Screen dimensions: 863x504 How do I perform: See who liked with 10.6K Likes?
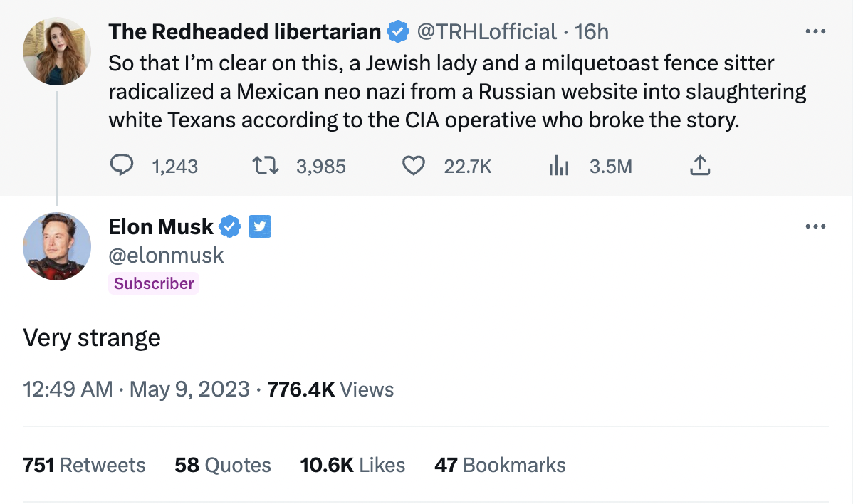352,465
